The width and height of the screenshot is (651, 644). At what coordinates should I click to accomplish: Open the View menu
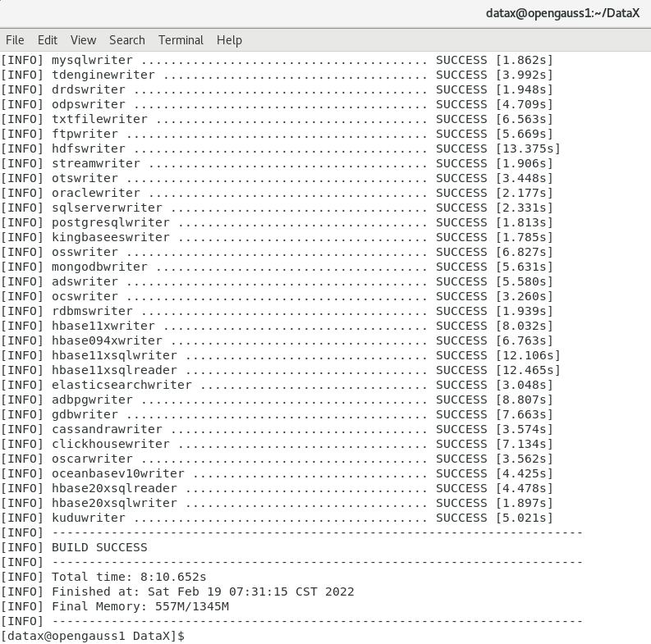[x=84, y=40]
